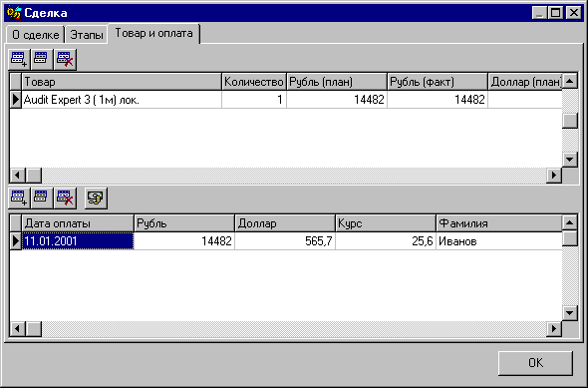Select the 14482 cell under Рубль (факт)

(x=438, y=100)
